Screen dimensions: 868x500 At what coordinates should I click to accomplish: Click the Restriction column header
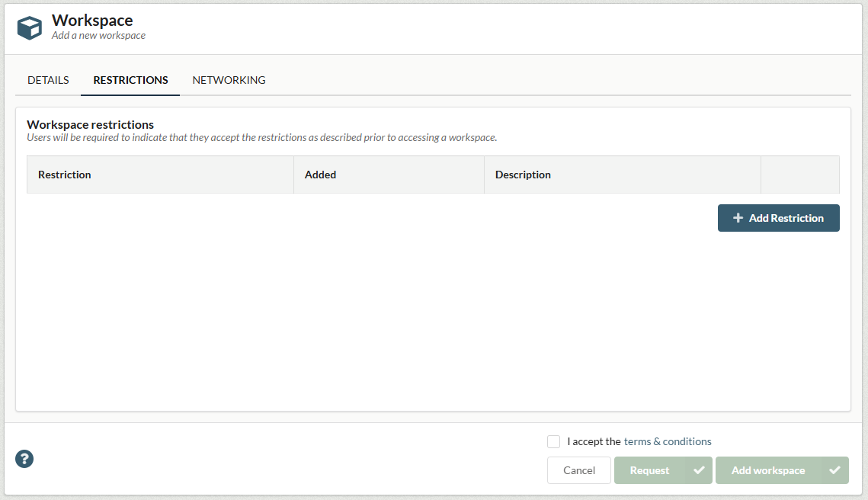(65, 175)
